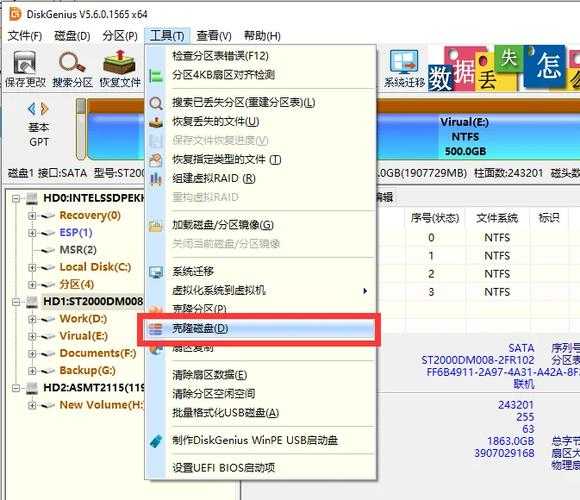Open the Partition (分区) menu
580x500 pixels.
coord(120,36)
